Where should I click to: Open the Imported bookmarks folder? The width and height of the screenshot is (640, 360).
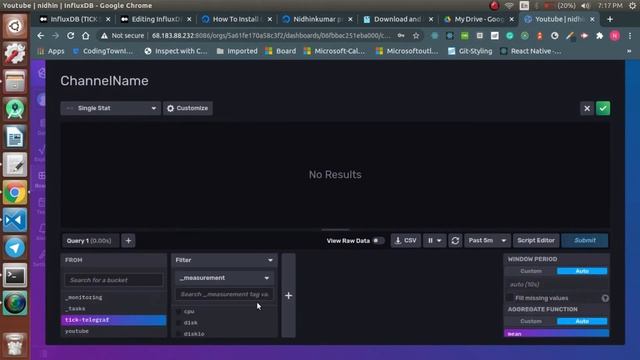(x=237, y=51)
